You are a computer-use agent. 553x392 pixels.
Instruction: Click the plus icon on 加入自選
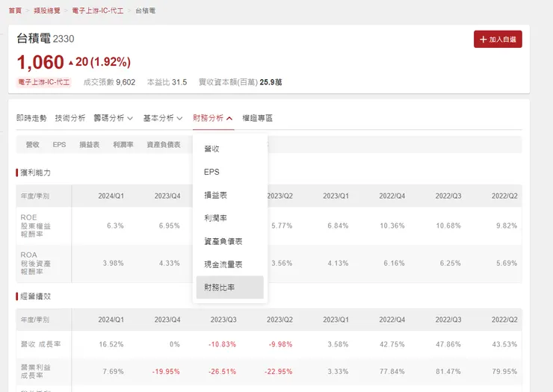coord(484,39)
